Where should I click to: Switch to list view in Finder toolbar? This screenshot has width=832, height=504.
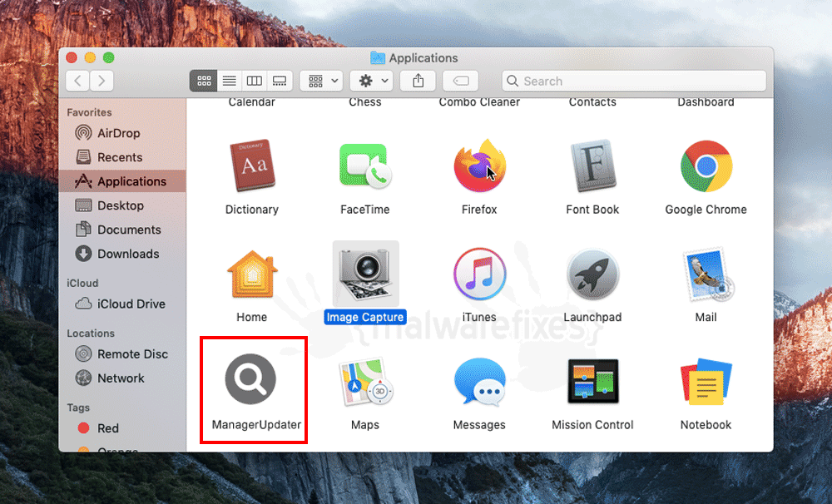(230, 81)
